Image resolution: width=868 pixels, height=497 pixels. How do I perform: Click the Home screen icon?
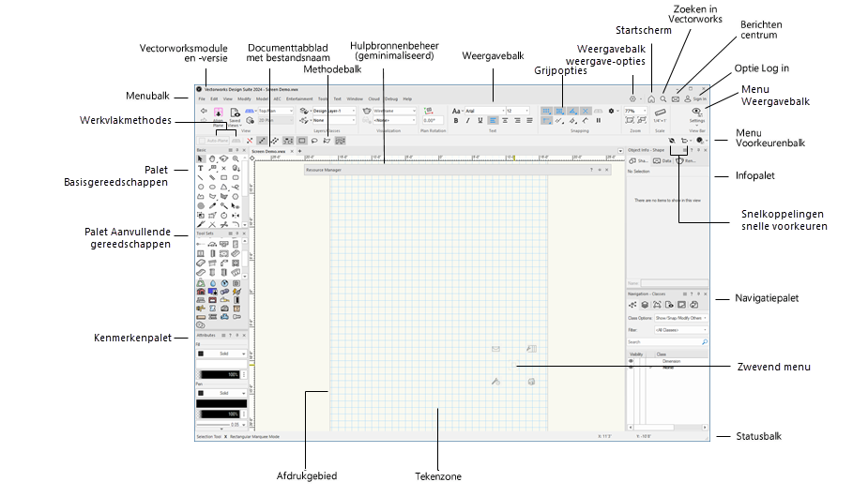650,98
